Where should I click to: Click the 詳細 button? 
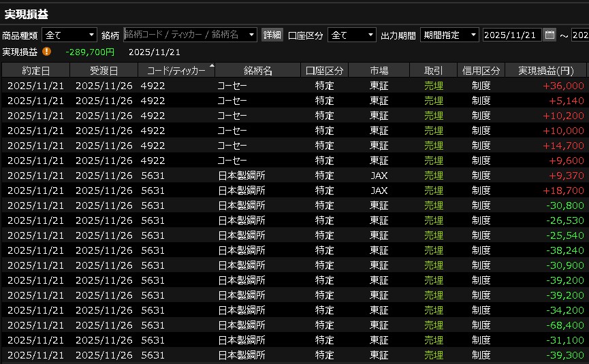point(272,35)
